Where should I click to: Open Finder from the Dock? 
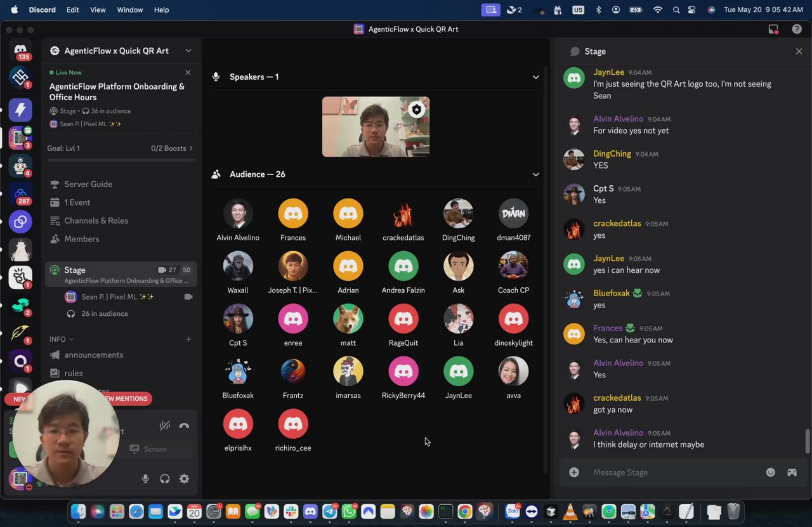coord(78,511)
